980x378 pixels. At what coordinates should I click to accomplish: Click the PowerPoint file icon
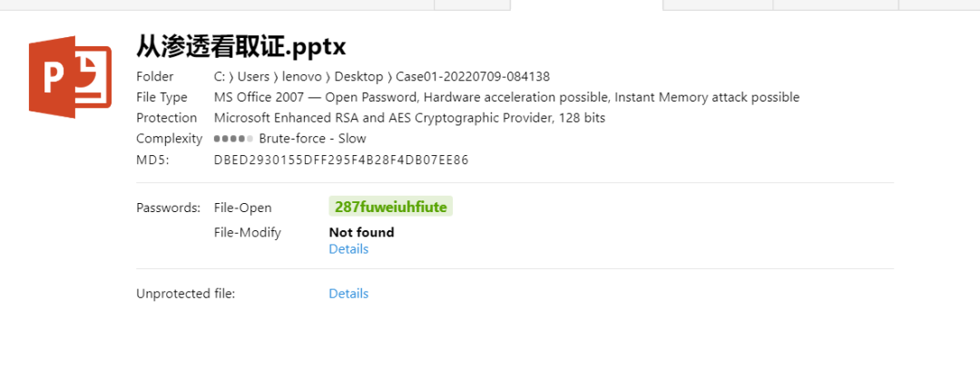pyautogui.click(x=70, y=77)
